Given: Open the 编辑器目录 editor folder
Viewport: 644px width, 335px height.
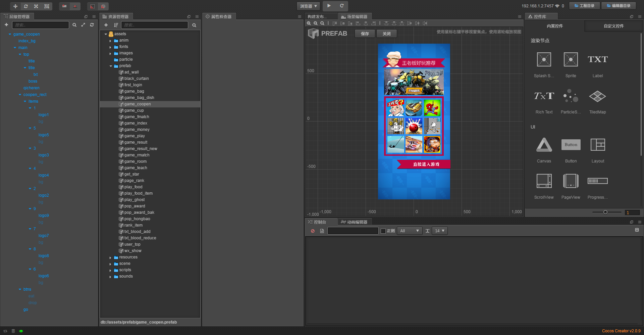Looking at the screenshot, I should pos(619,6).
